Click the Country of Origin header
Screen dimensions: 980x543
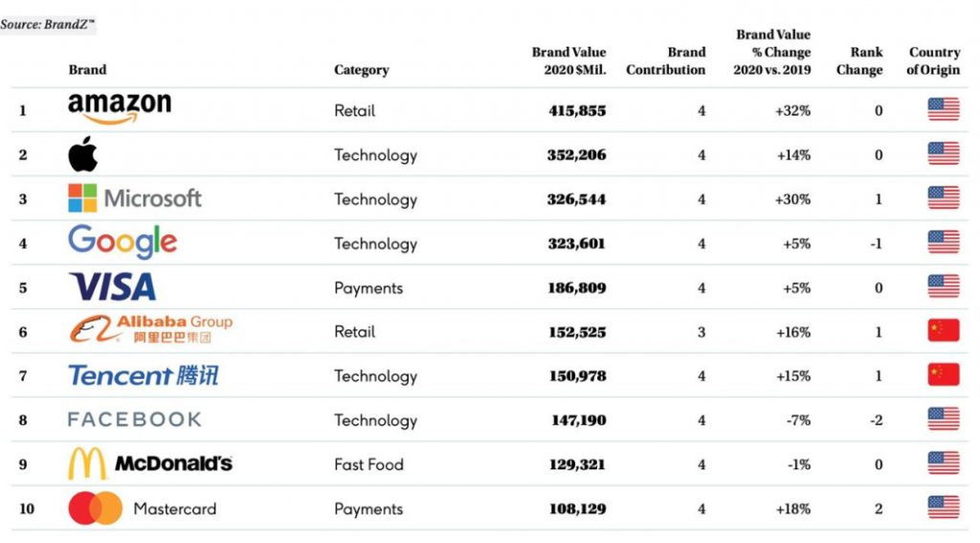pyautogui.click(x=933, y=60)
